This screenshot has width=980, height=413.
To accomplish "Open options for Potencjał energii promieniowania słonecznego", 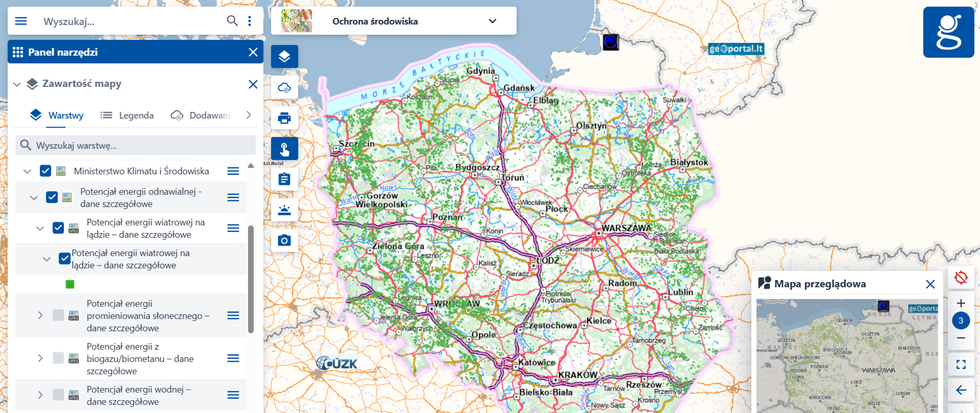I will click(x=233, y=316).
